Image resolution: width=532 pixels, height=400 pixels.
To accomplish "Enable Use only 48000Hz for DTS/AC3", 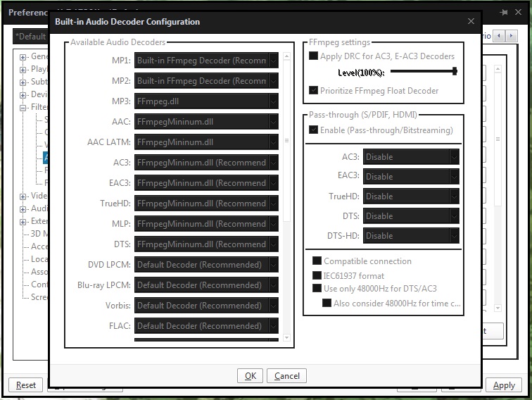I will click(x=317, y=288).
